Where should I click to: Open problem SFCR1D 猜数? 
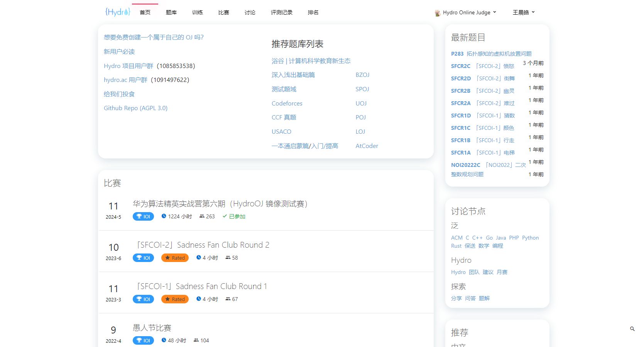[x=483, y=116]
